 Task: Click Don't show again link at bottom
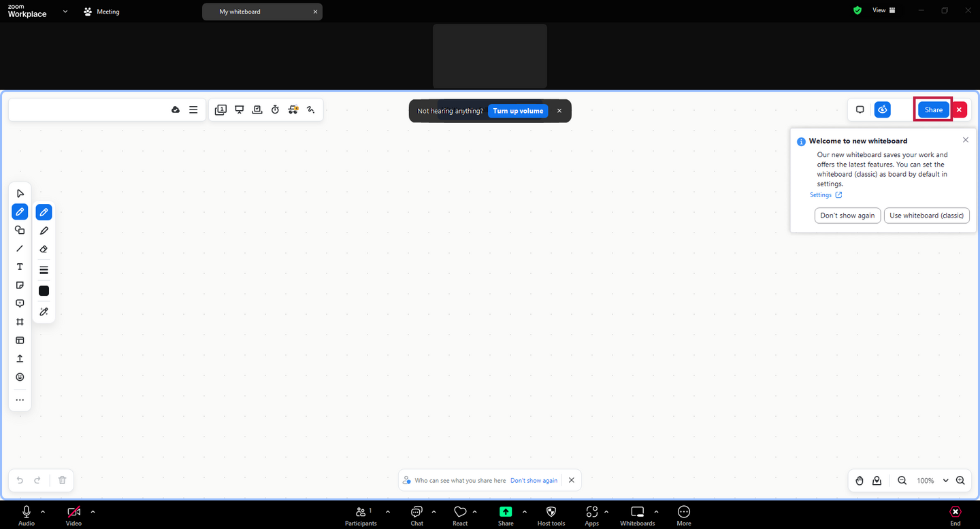[534, 481]
